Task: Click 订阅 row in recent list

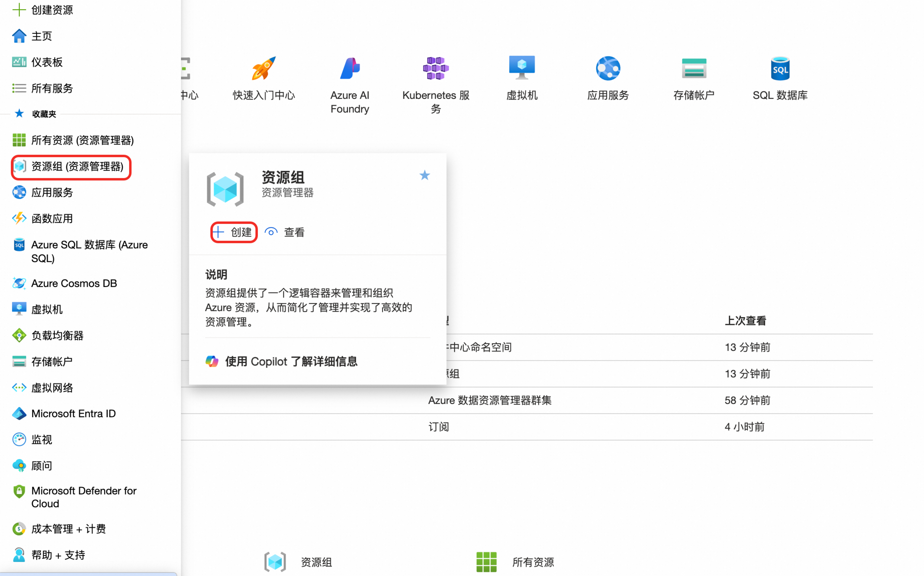Action: (x=438, y=427)
